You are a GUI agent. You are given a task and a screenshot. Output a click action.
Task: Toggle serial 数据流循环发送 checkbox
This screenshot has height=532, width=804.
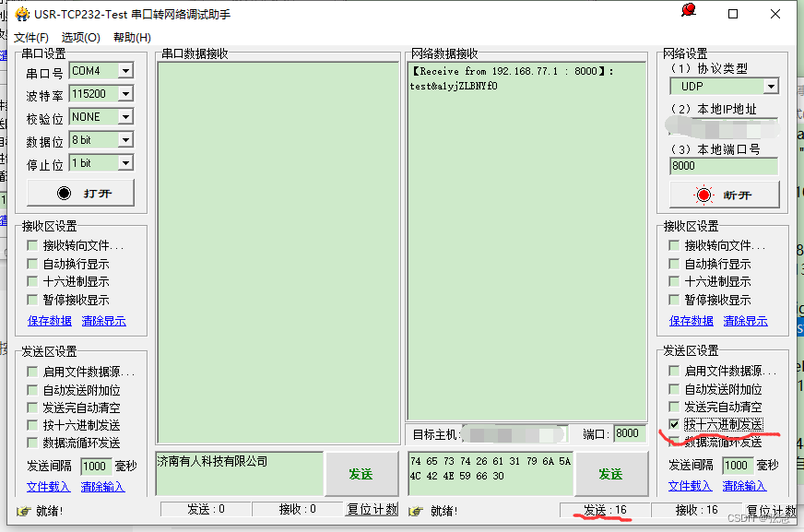pyautogui.click(x=32, y=443)
